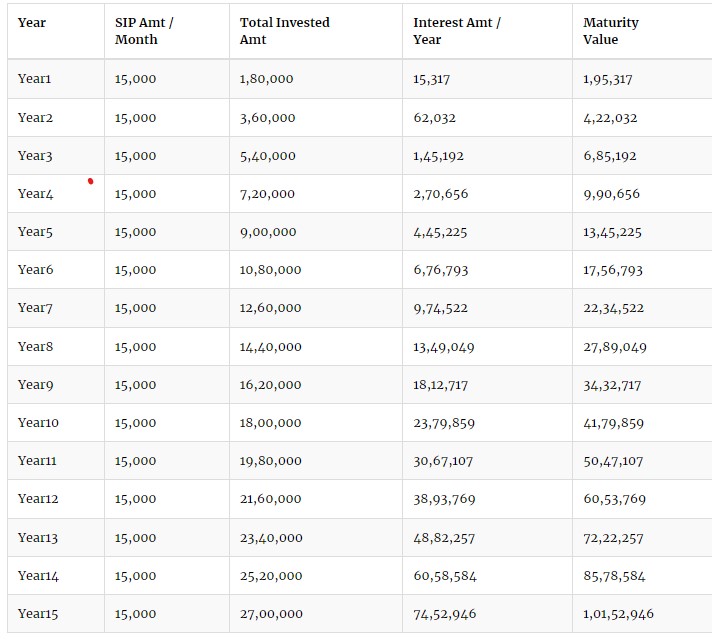Click Year9 interest amount 18,12,717

click(440, 385)
